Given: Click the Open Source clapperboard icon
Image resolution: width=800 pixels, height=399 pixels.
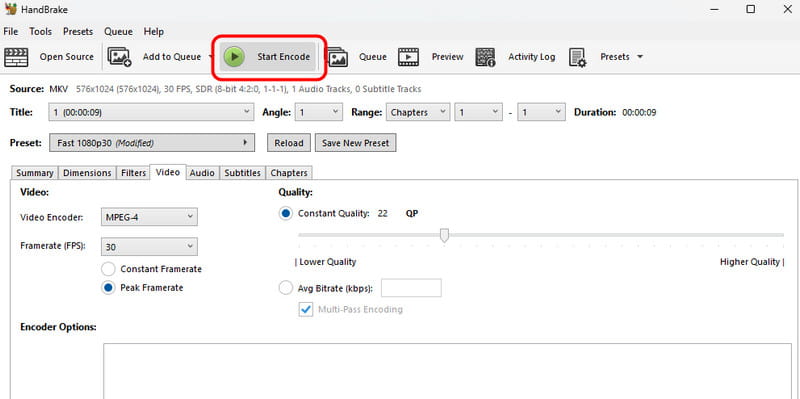Looking at the screenshot, I should click(x=16, y=57).
